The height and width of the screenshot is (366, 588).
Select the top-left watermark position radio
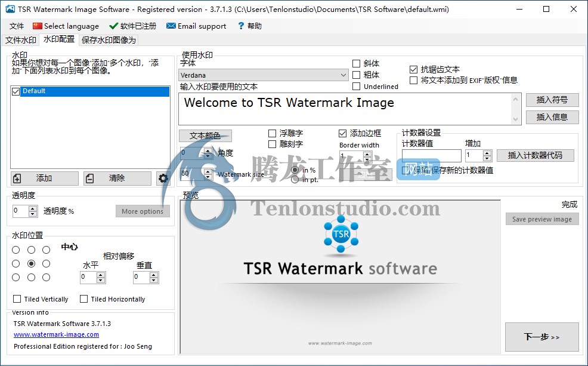tap(16, 250)
